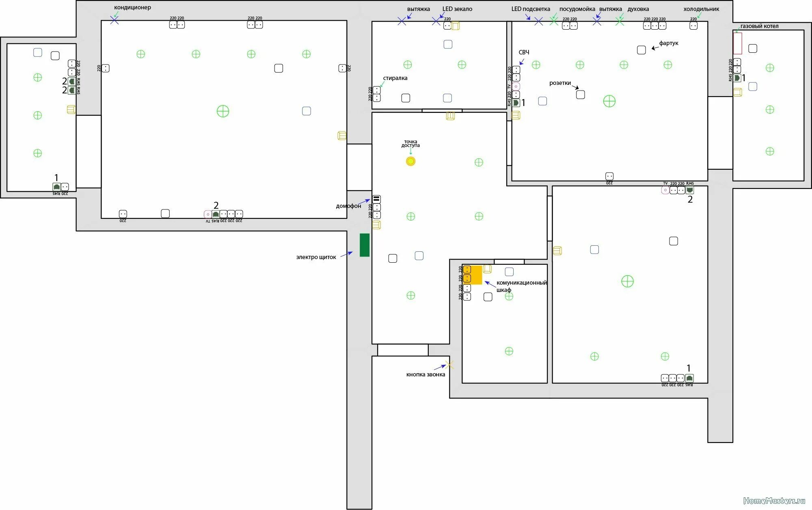Select the стиралка 220 socket
Viewport: 812px width, 510px height.
tap(377, 90)
